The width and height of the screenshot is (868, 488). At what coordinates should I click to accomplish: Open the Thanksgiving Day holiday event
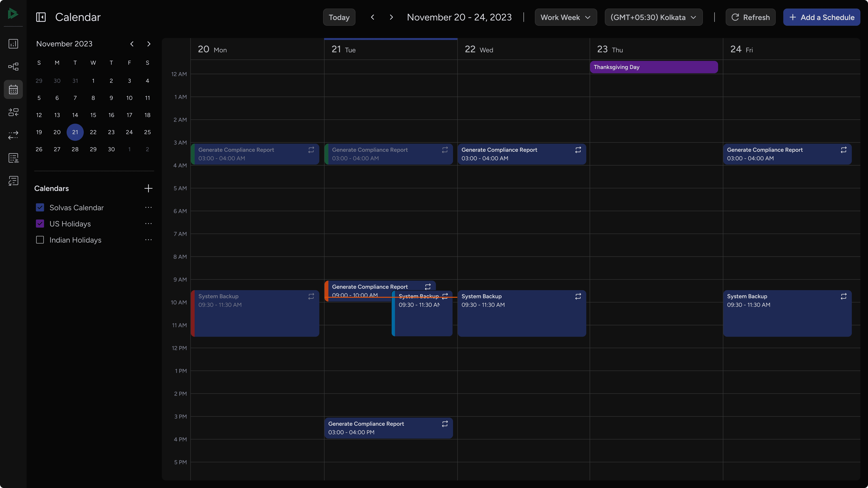click(x=654, y=67)
